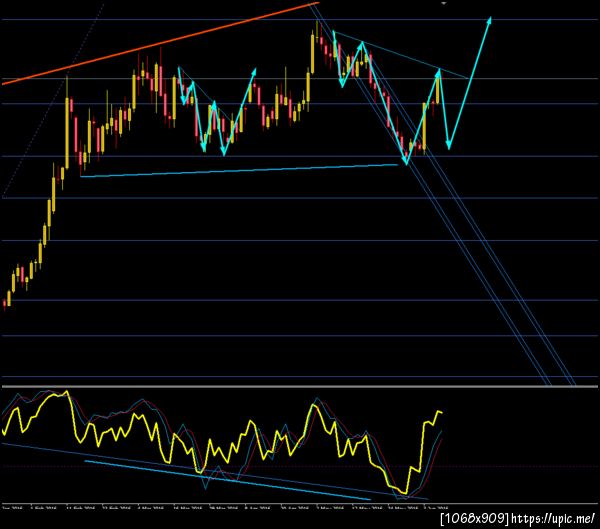Select the orange rising trendline above price
Viewport: 600px width, 529px height.
161,43
